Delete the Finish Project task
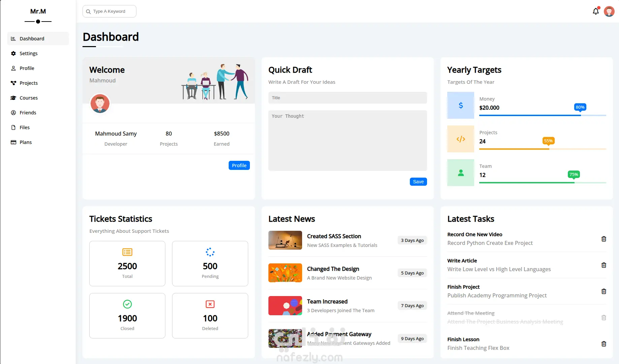619x364 pixels. tap(604, 291)
